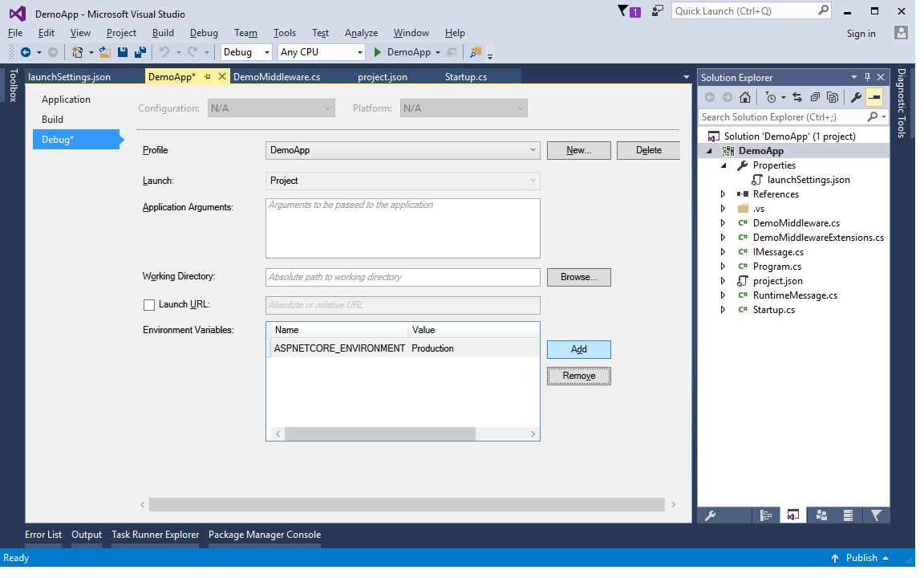Open the Any CPU platform dropdown

(x=322, y=52)
